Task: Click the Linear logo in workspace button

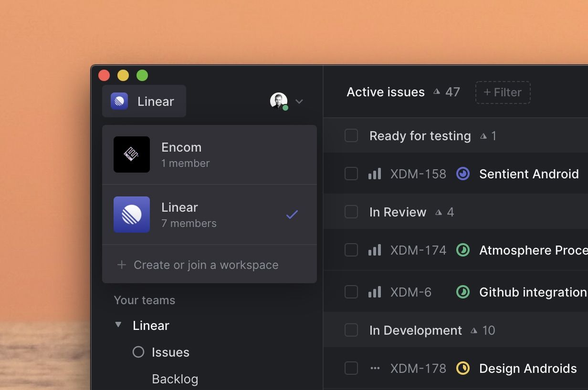Action: [119, 101]
